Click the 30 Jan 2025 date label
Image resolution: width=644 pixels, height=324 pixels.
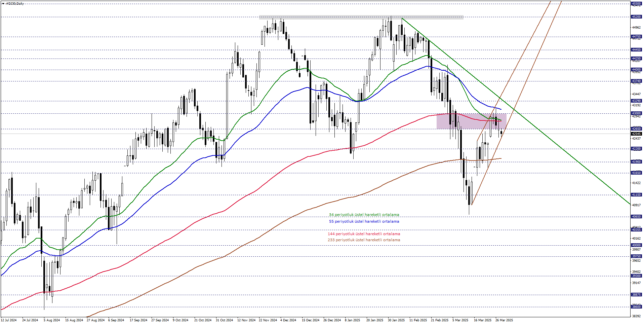tap(396, 320)
